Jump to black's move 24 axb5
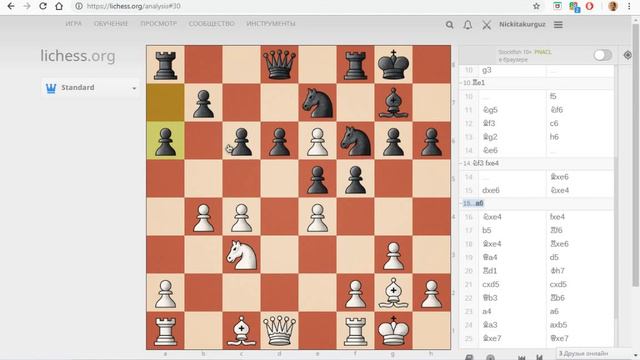The width and height of the screenshot is (640, 360). point(580,324)
